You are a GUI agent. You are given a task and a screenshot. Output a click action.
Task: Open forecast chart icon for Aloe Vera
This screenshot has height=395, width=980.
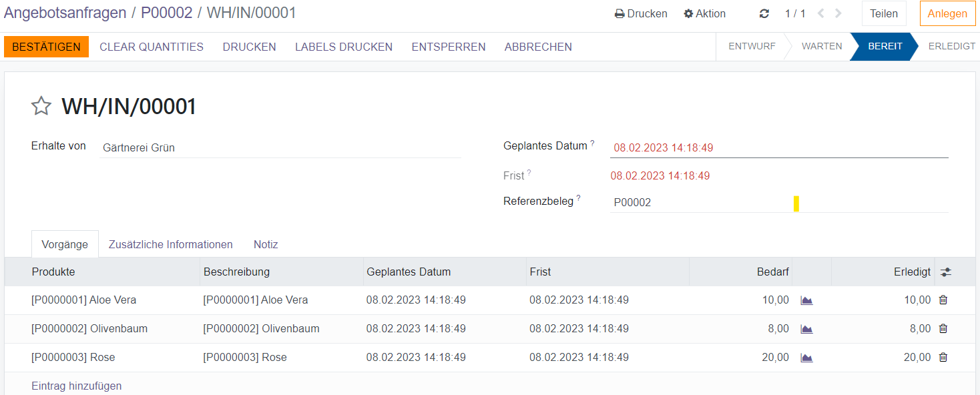pyautogui.click(x=806, y=300)
